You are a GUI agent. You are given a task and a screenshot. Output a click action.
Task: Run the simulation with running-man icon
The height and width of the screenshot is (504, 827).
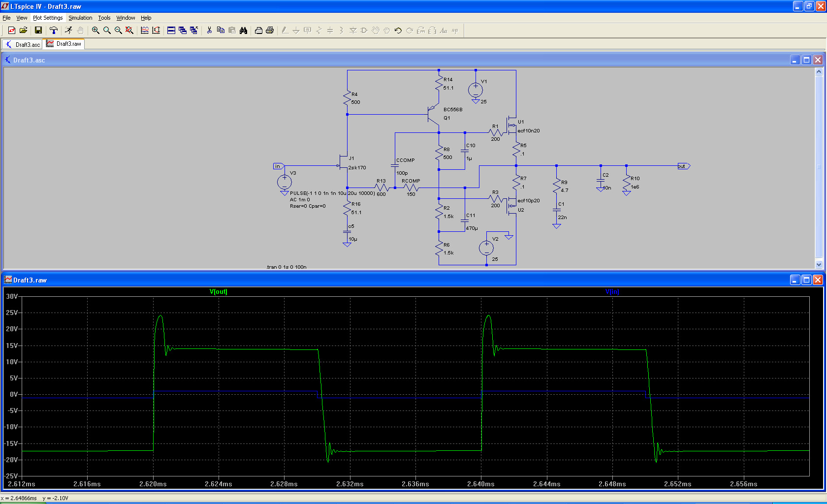[x=69, y=31]
